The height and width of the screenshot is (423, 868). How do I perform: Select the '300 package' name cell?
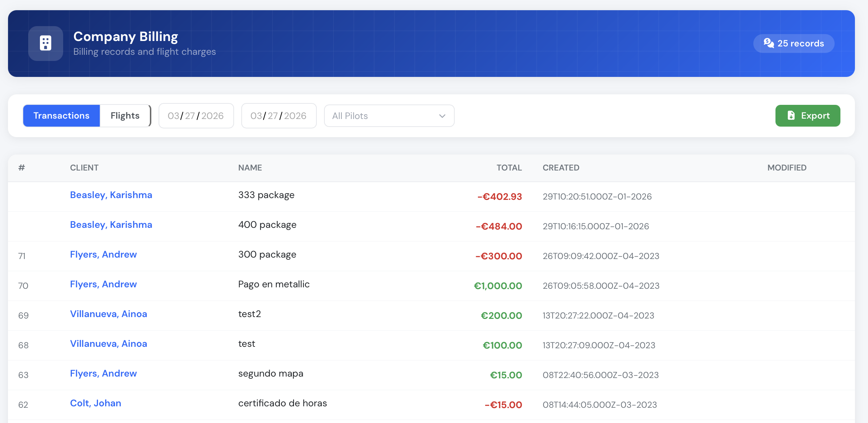[267, 254]
